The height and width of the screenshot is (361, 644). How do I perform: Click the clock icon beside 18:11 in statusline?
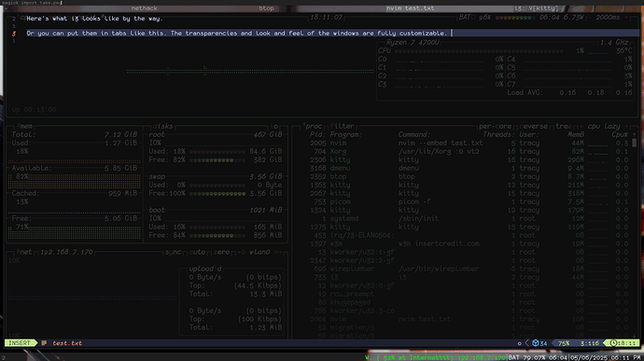pos(613,343)
